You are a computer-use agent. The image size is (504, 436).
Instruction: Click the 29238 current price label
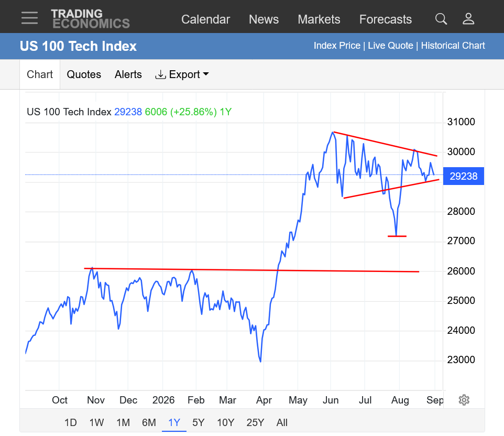point(464,176)
